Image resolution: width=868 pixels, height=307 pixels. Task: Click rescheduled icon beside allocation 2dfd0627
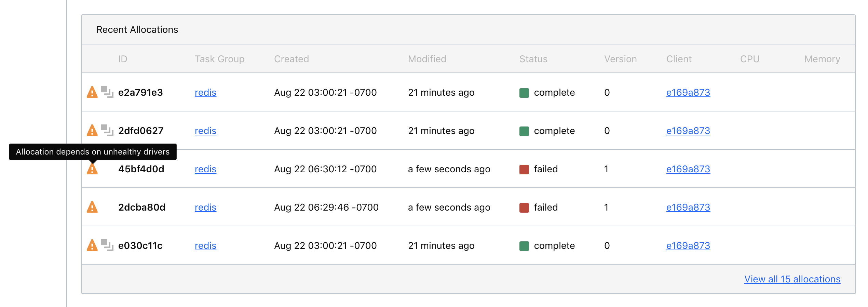pos(107,130)
